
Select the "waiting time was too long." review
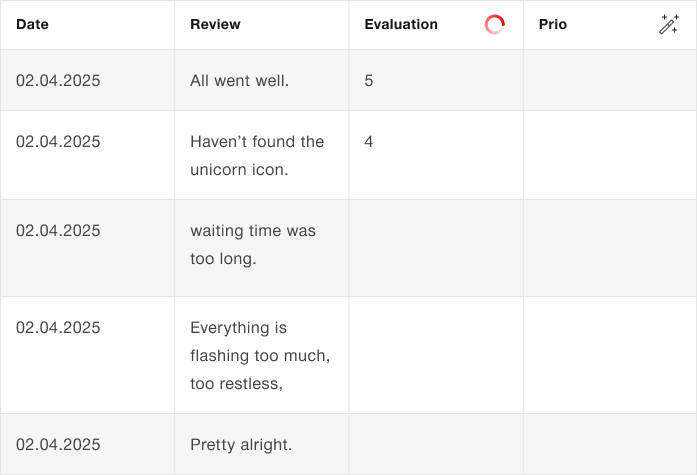tap(253, 244)
